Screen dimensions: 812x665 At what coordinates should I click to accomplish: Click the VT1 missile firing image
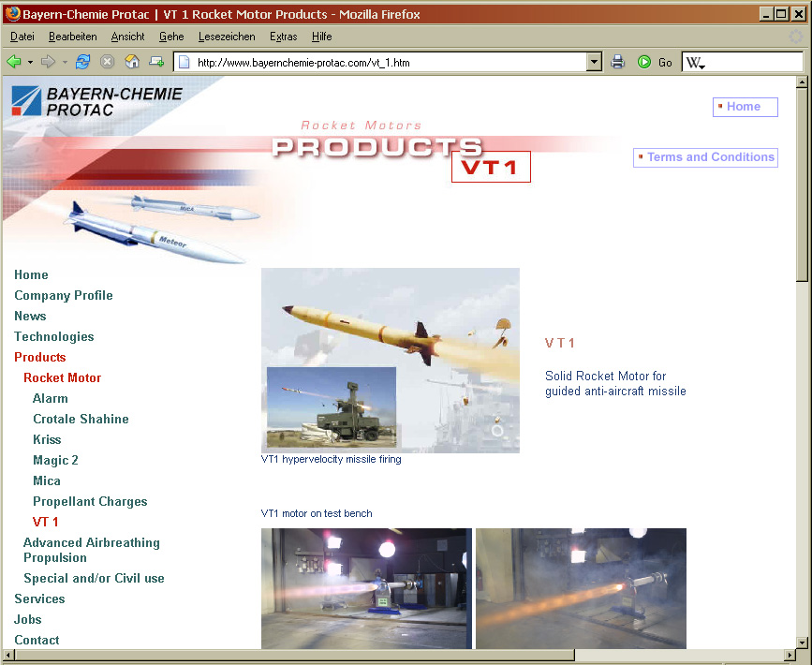click(x=390, y=360)
